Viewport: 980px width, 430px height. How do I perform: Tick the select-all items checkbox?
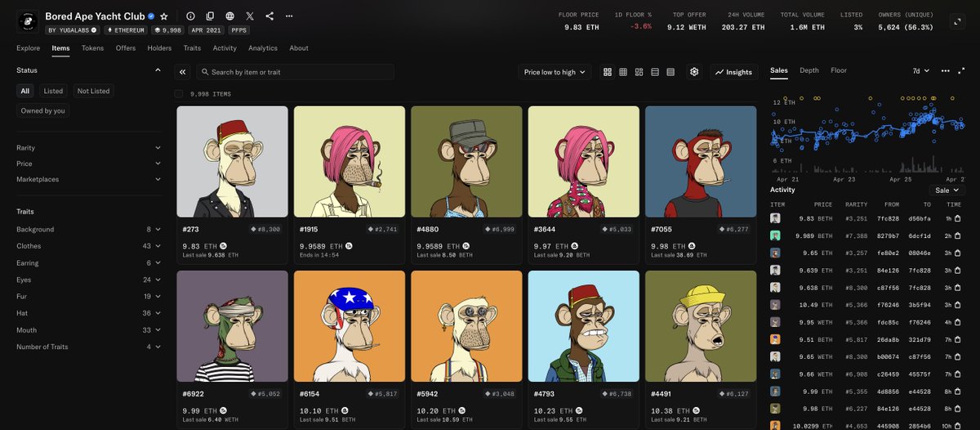click(x=179, y=94)
